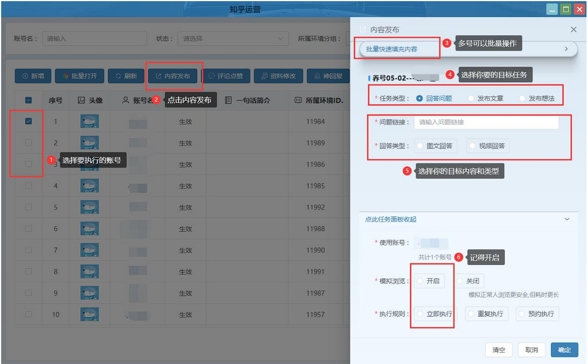Close the 内容发布 panel with X
This screenshot has width=588, height=364.
click(573, 30)
